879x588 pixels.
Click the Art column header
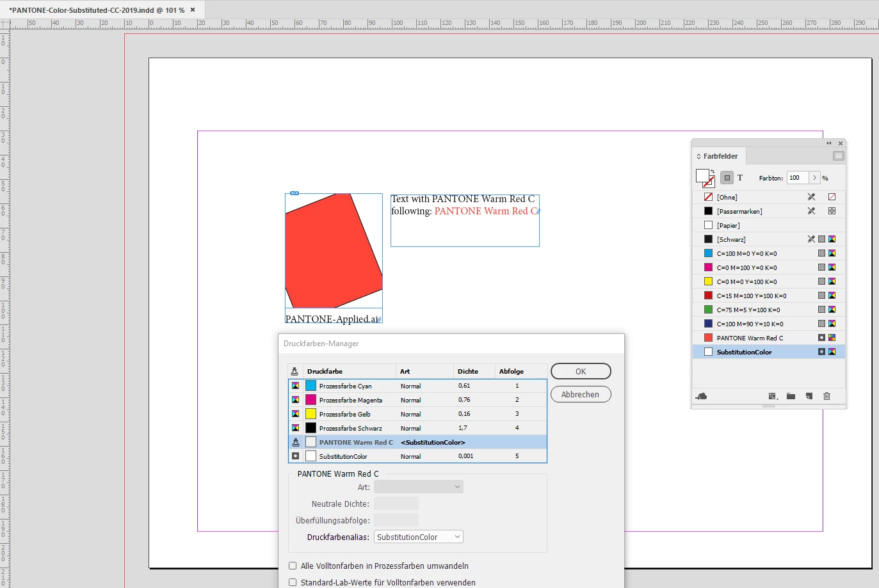click(x=424, y=371)
